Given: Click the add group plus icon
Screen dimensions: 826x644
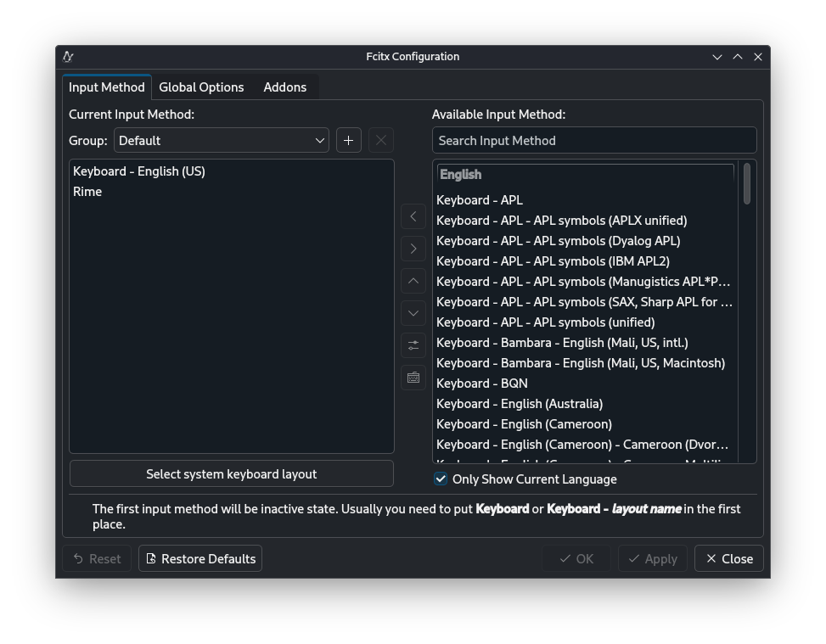Looking at the screenshot, I should tap(348, 140).
